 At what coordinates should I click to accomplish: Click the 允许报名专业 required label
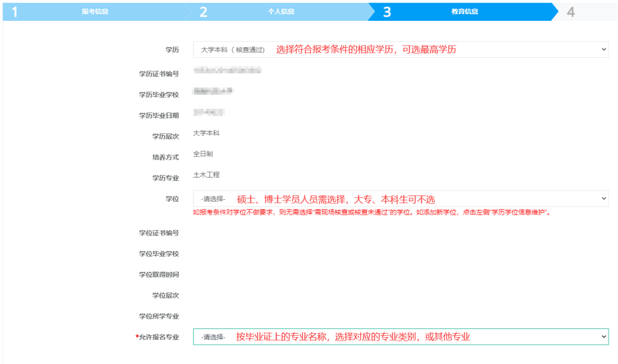point(158,337)
